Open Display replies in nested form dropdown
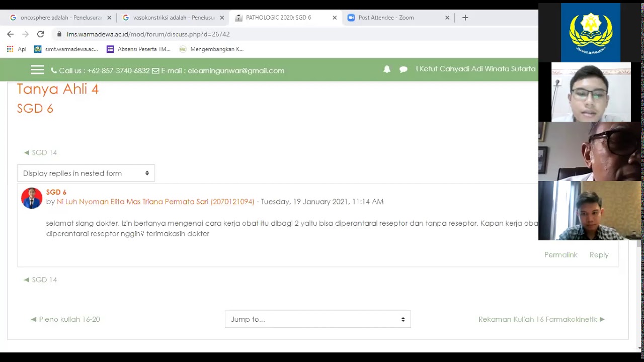The image size is (644, 362). (x=86, y=173)
